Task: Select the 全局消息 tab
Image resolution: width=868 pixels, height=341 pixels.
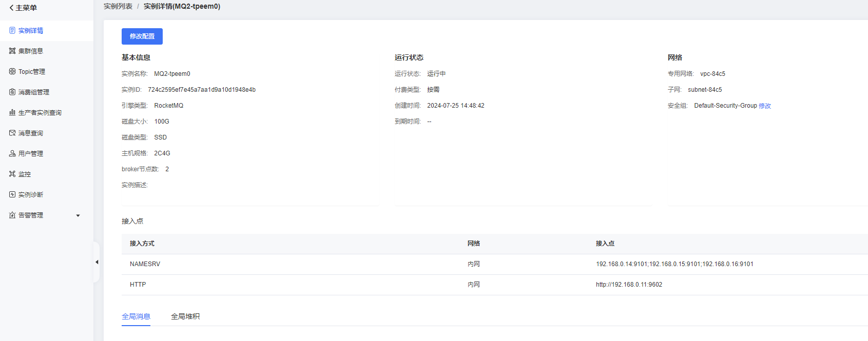Action: (136, 316)
